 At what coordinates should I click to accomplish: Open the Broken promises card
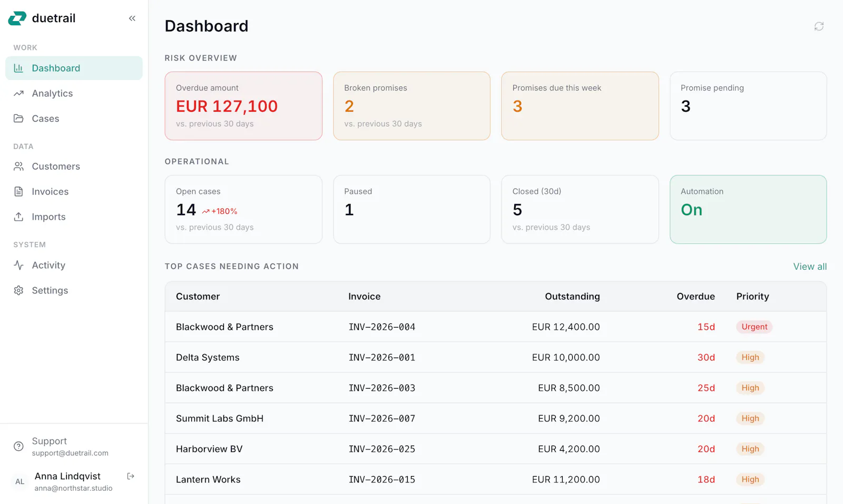411,106
